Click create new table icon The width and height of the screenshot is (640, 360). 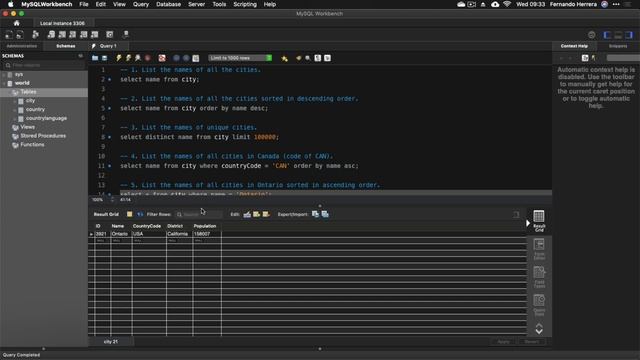[62, 35]
